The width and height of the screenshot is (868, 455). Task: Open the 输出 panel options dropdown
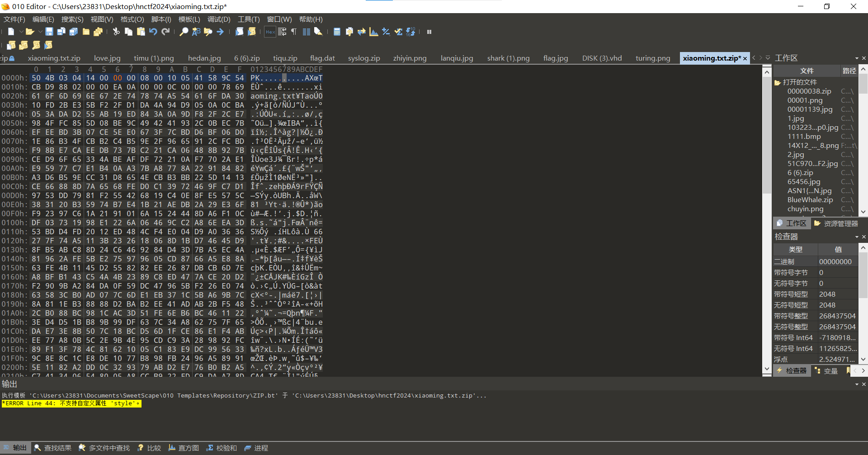[857, 384]
